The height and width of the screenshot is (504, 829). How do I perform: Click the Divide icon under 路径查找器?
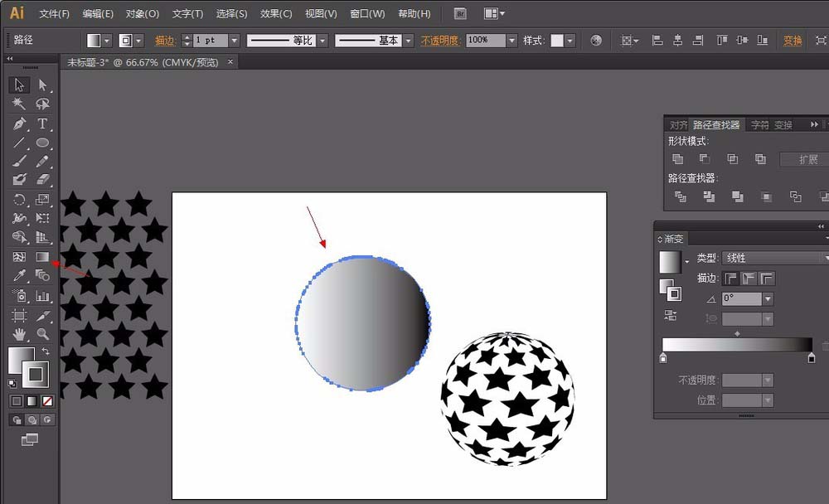(681, 197)
